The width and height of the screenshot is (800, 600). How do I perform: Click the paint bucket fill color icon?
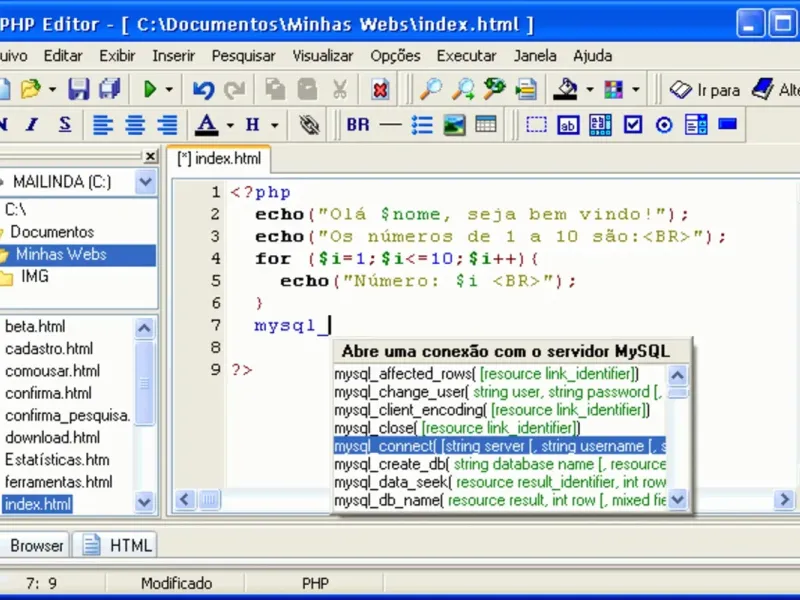pos(565,89)
